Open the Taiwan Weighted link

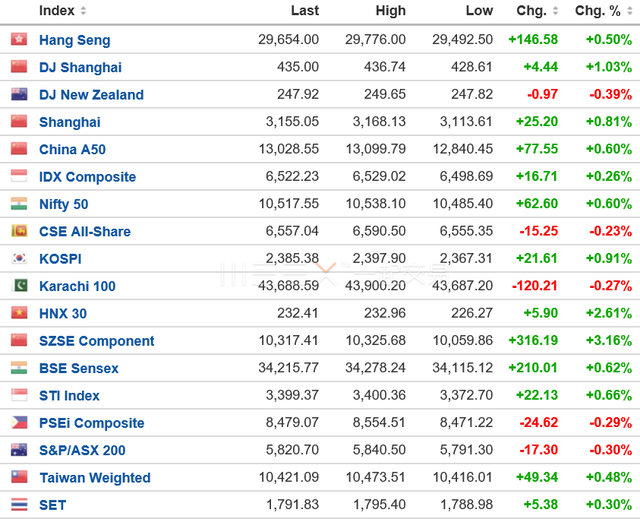(95, 477)
